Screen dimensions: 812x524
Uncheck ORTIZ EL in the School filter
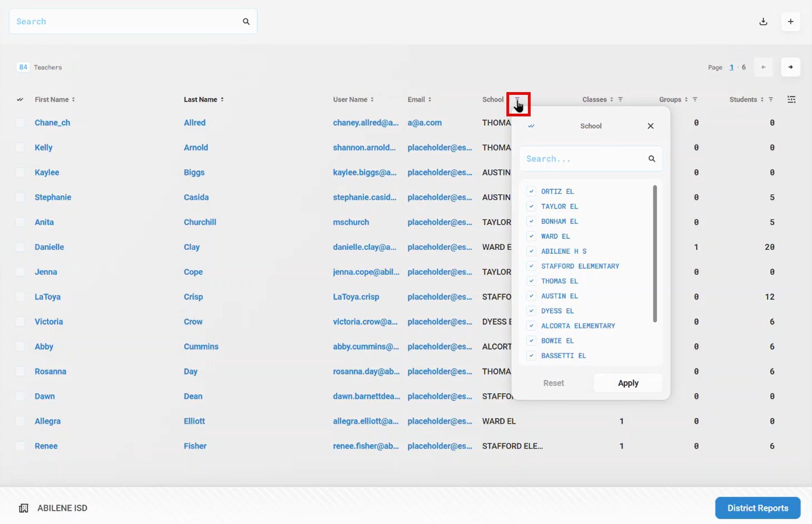[x=531, y=191]
